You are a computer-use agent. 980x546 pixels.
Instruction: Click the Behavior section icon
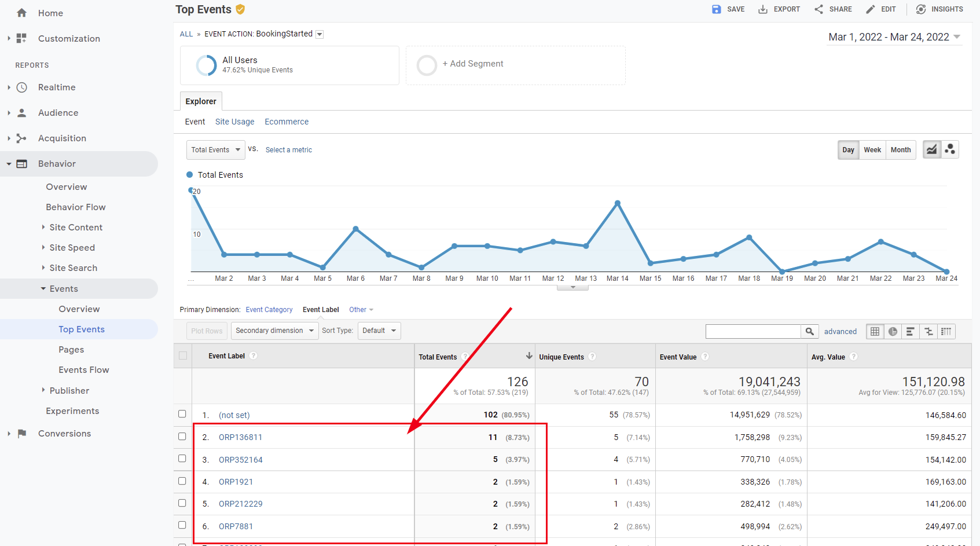point(22,164)
